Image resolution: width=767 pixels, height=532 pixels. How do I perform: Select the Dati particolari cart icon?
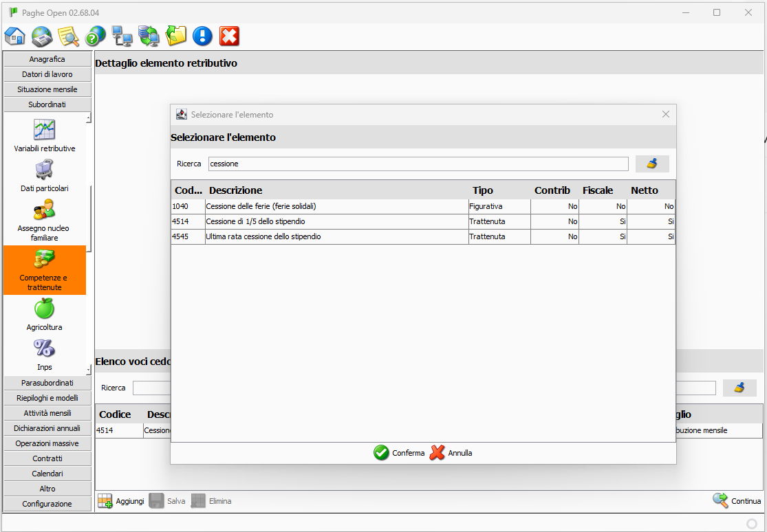tap(45, 169)
